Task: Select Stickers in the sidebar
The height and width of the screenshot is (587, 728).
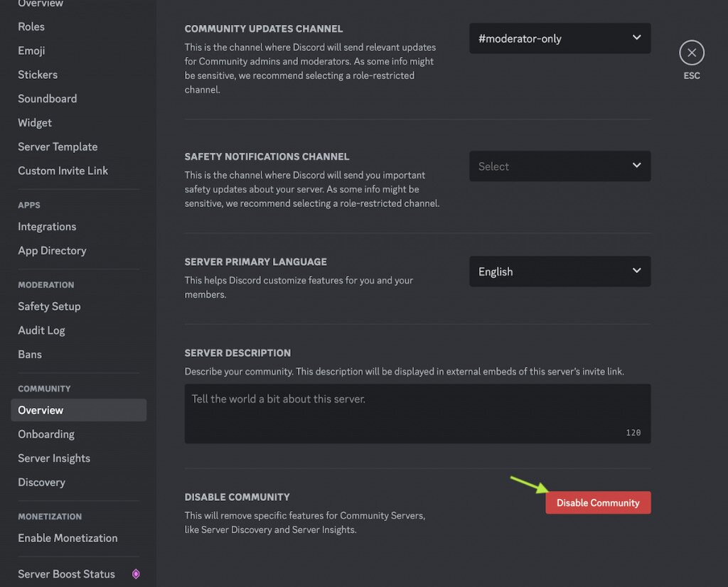Action: 37,74
